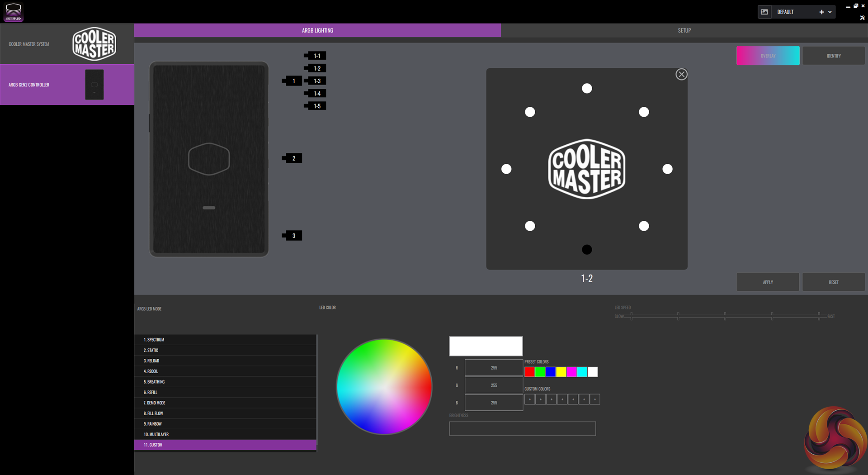Click the white color preview box
Viewport: 868px width, 475px height.
(486, 346)
